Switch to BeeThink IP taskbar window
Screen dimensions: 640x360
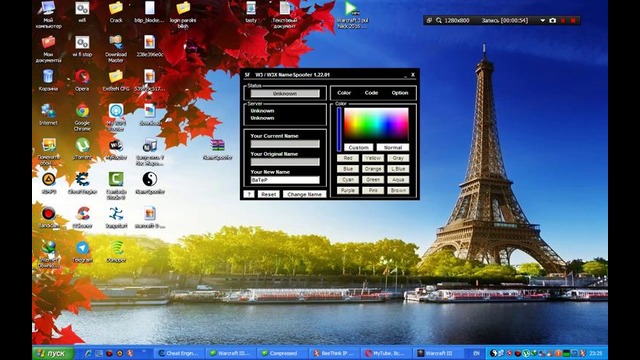[x=335, y=353]
